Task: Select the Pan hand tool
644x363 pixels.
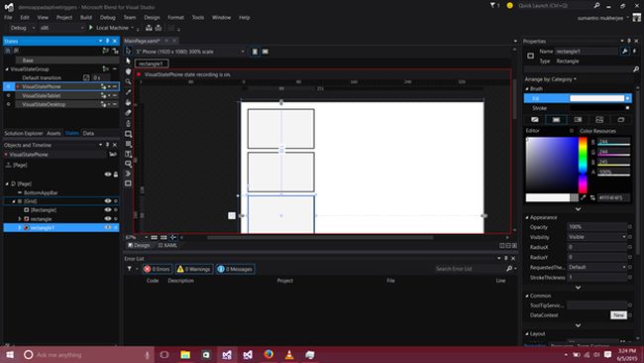Action: (128, 71)
